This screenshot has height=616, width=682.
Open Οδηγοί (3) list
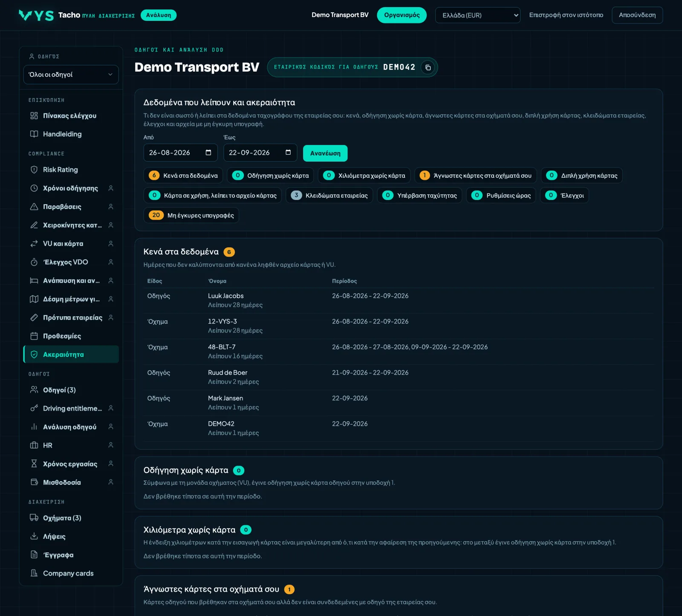coord(71,390)
